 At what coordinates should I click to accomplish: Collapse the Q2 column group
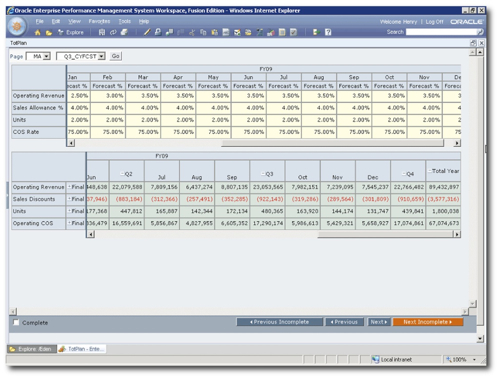point(122,174)
